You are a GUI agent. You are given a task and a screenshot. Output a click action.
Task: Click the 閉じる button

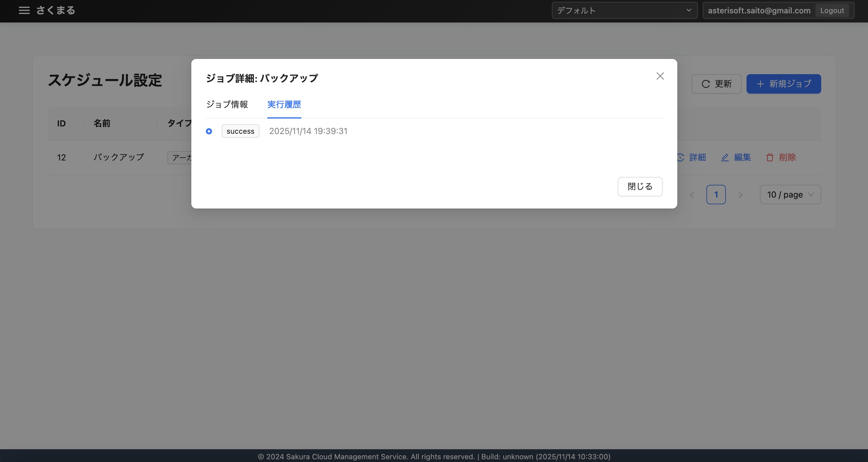640,187
